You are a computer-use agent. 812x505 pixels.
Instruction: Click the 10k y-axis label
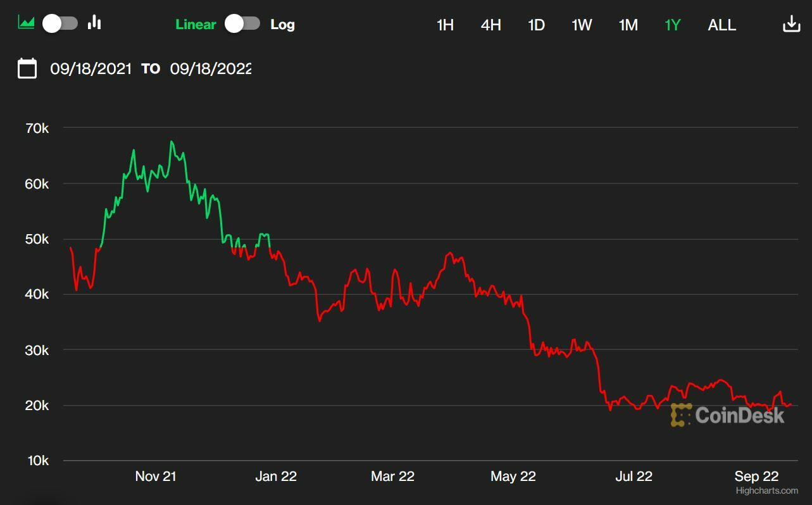pyautogui.click(x=37, y=461)
